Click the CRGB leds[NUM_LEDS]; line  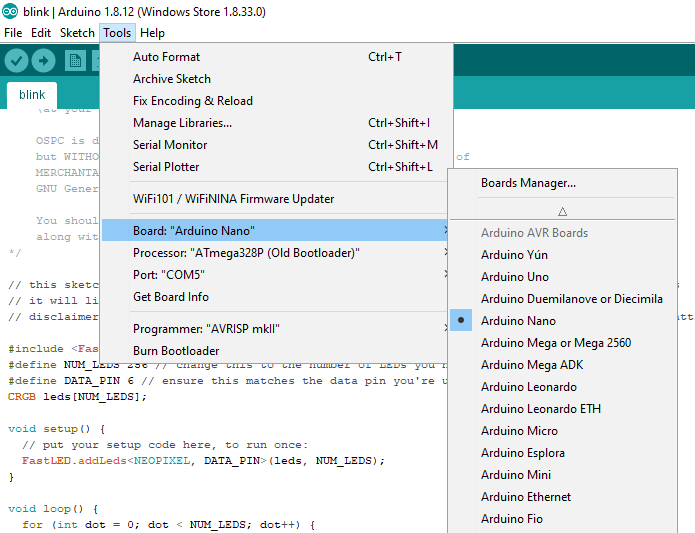click(x=77, y=397)
